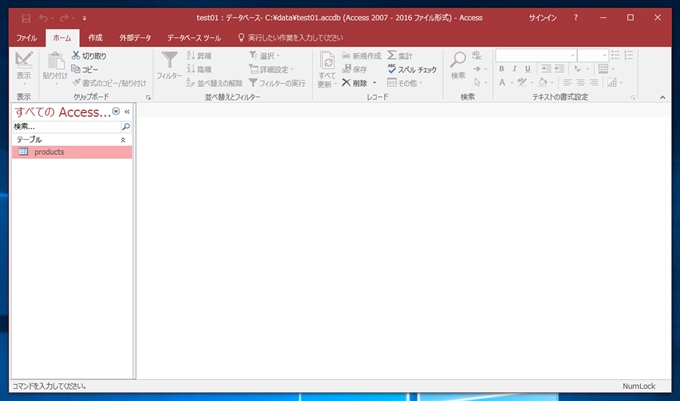Click サインイン sign in link
Viewport: 680px width, 401px height.
click(x=543, y=18)
